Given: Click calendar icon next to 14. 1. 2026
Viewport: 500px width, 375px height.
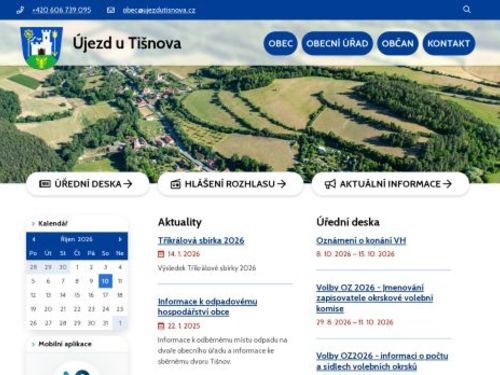Looking at the screenshot, I should 161,254.
